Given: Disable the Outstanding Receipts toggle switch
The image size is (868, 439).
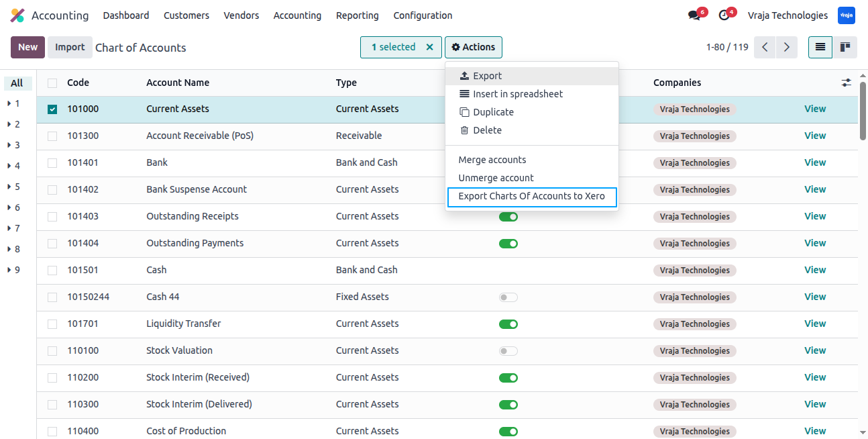Looking at the screenshot, I should [508, 216].
